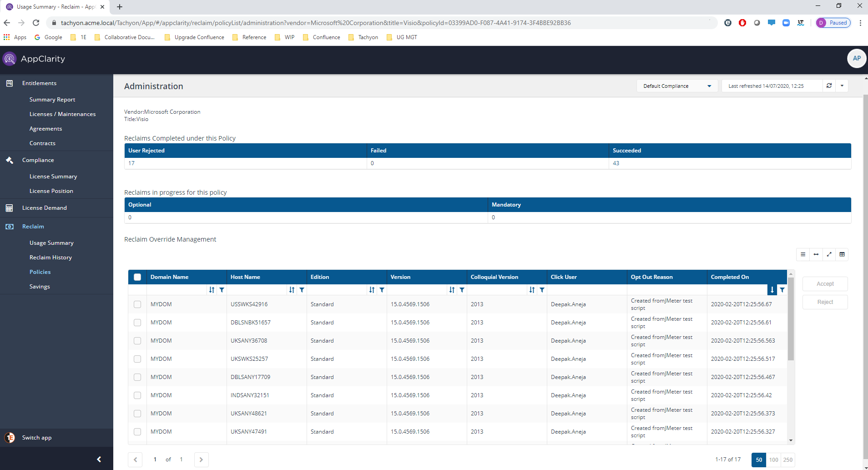Sort the Version column
Viewport: 868px width, 470px height.
(x=452, y=290)
